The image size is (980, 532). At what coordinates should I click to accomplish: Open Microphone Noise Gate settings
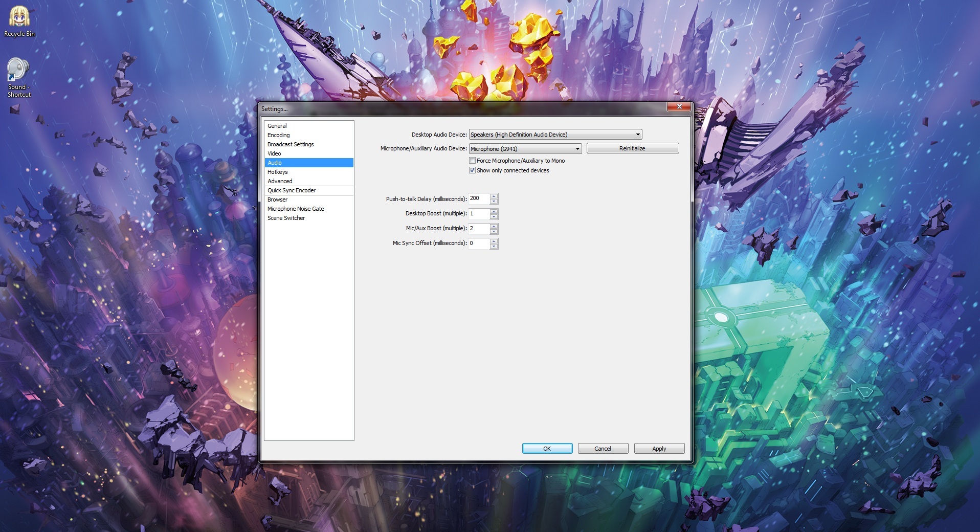(309, 209)
